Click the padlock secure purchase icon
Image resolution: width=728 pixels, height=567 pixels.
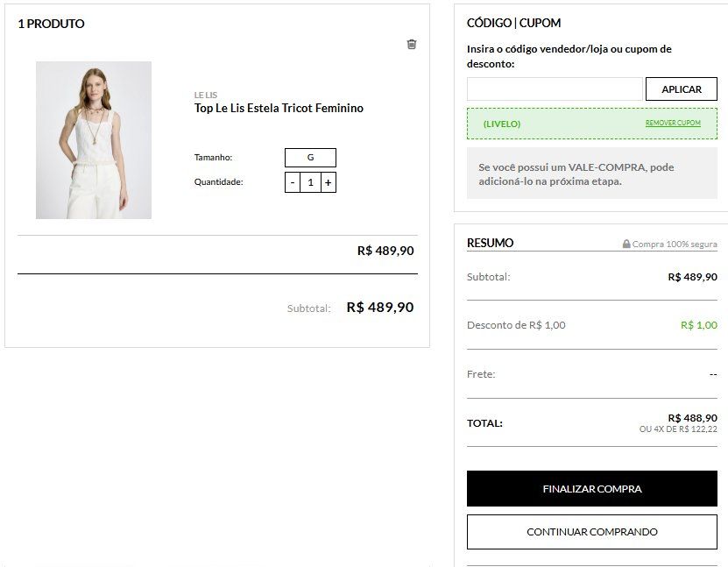click(626, 244)
